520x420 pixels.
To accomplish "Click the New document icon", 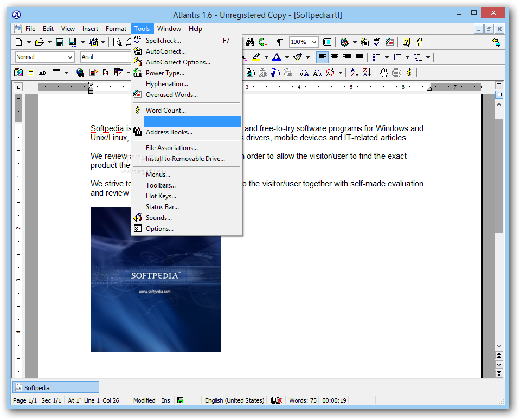I will coord(19,42).
